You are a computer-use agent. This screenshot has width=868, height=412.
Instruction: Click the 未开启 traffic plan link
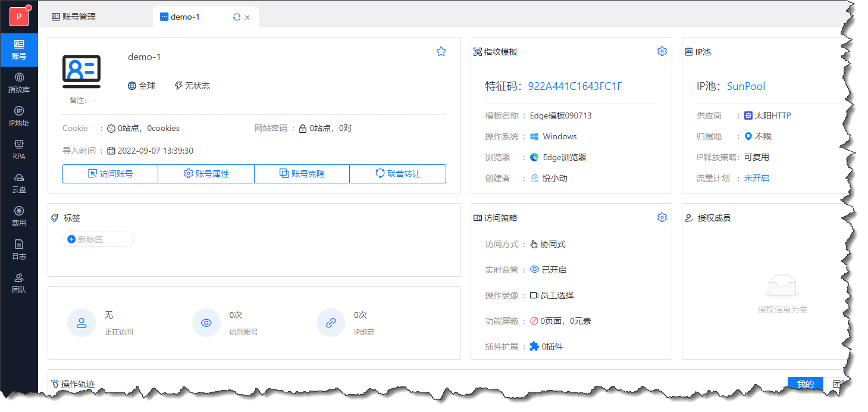(x=756, y=178)
